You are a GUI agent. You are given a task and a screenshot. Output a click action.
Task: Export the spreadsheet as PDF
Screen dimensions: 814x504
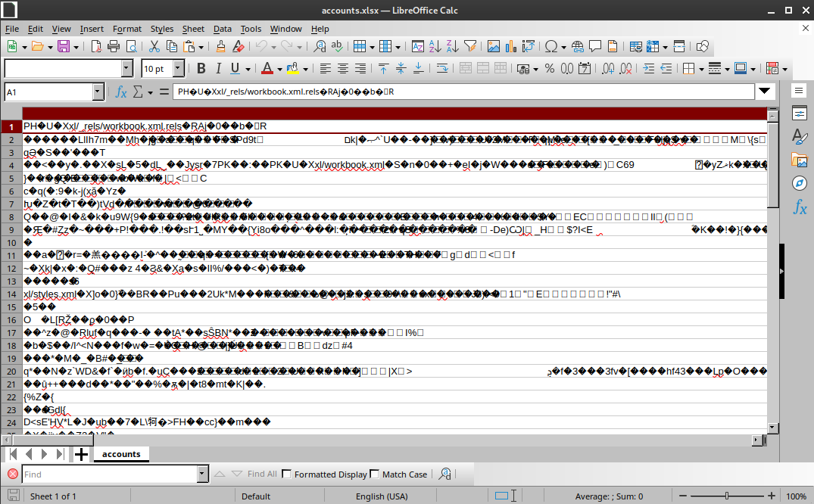[x=96, y=46]
